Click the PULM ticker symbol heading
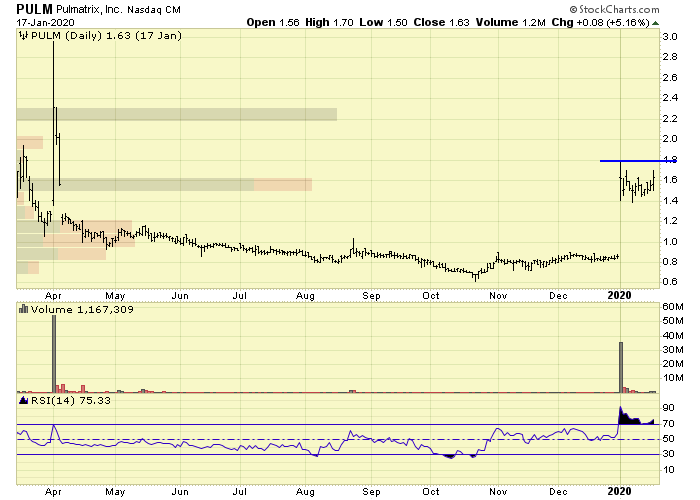The height and width of the screenshot is (500, 700). click(34, 9)
